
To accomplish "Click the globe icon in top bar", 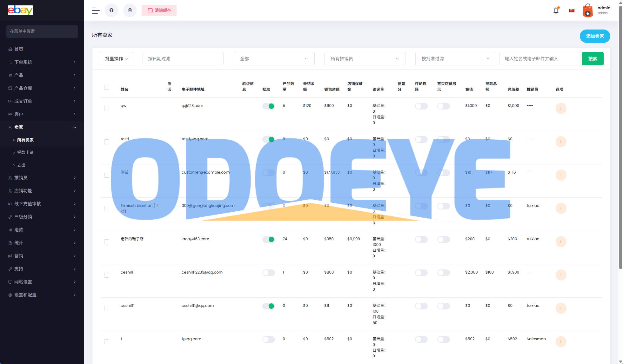I will click(x=111, y=10).
